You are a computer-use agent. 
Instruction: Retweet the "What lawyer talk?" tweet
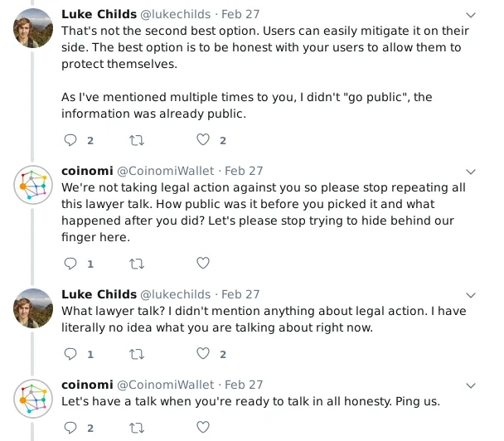[137, 354]
